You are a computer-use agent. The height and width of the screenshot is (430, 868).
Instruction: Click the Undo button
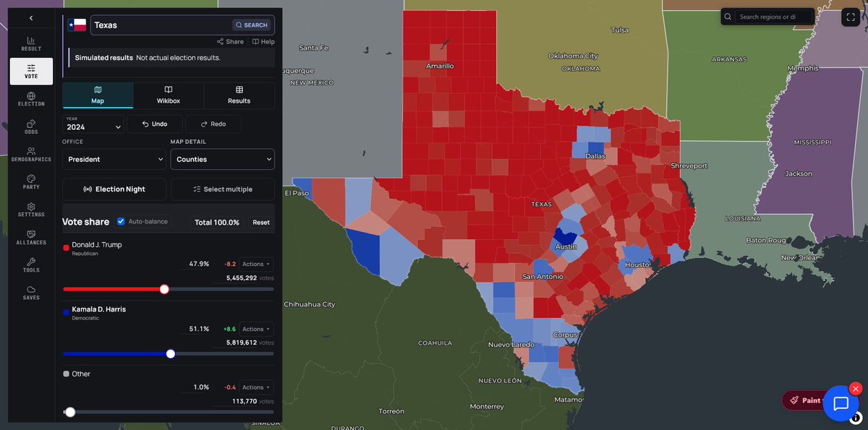[155, 124]
